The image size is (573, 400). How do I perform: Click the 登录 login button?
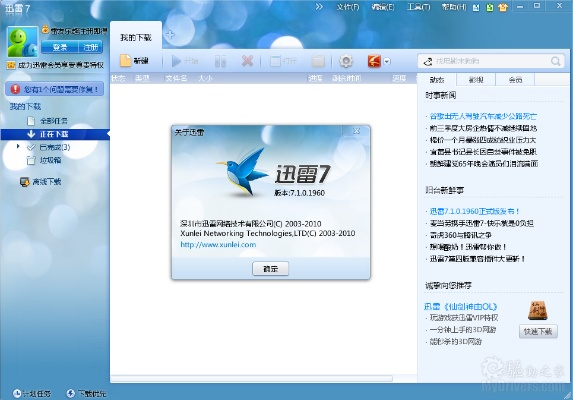pos(60,47)
